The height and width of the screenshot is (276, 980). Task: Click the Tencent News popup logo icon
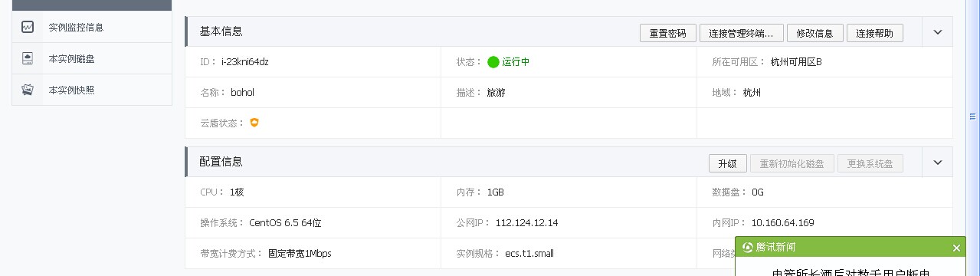coord(748,248)
